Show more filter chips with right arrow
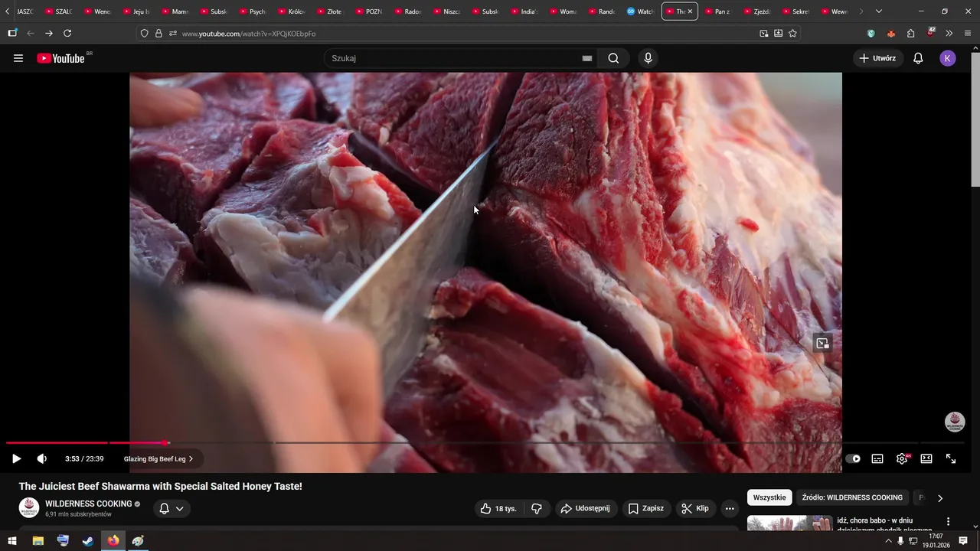980x551 pixels. pos(940,498)
